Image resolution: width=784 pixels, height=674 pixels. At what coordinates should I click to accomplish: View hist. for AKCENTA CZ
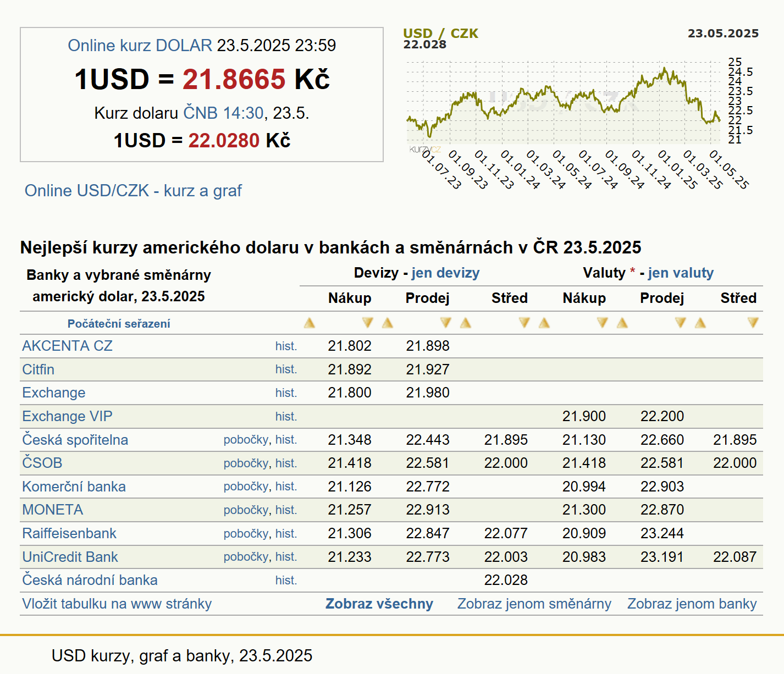286,346
